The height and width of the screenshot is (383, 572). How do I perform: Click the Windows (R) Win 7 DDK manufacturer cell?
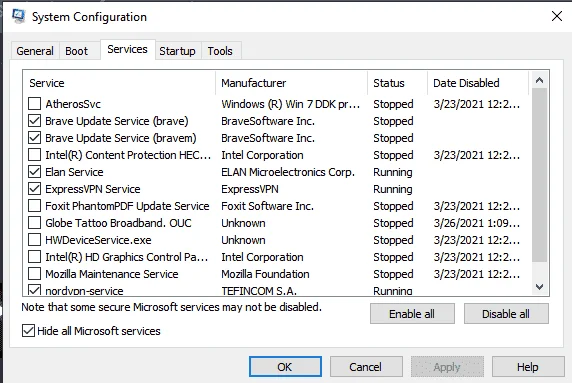(x=290, y=104)
